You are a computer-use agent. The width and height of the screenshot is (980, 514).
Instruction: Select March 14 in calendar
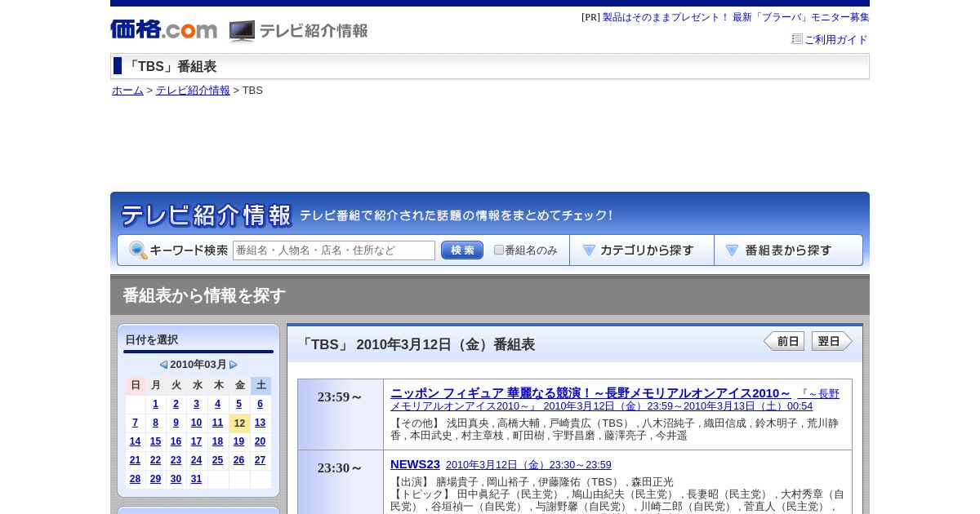(135, 441)
